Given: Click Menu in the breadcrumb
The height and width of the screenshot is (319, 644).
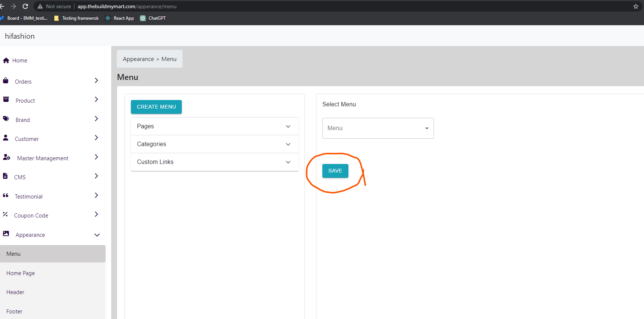Looking at the screenshot, I should 169,59.
